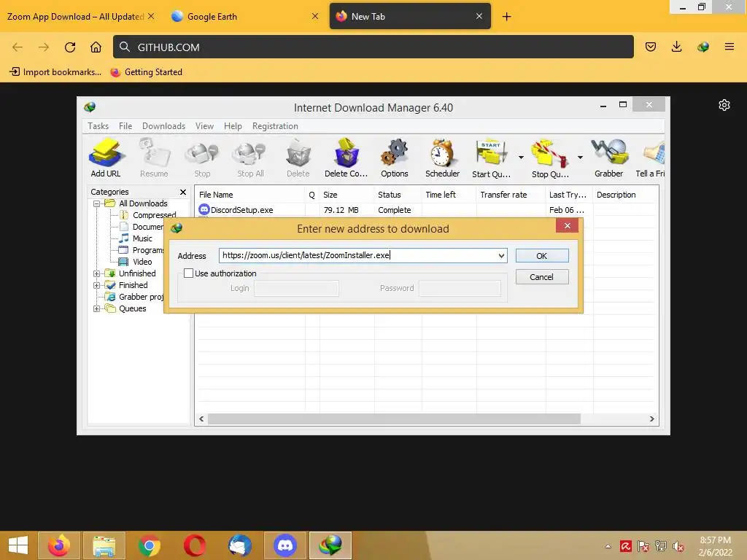Image resolution: width=747 pixels, height=560 pixels.
Task: Open the Grabber tool icon
Action: pyautogui.click(x=609, y=158)
